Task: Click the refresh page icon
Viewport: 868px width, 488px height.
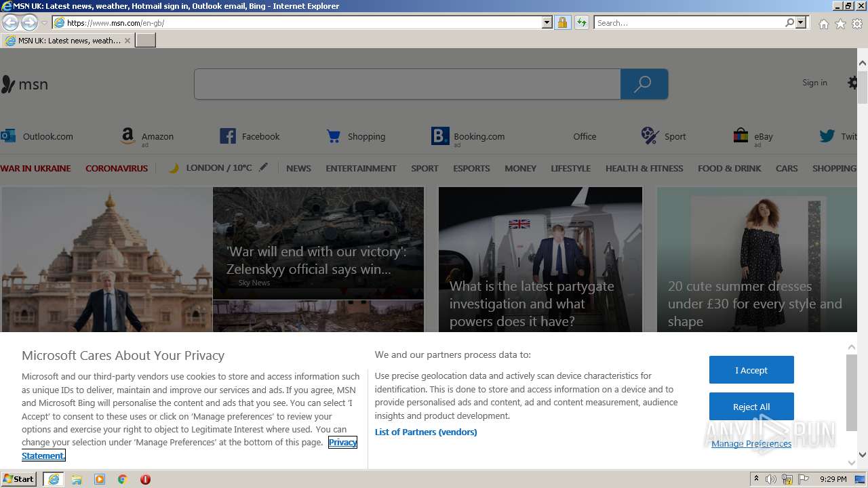Action: [581, 22]
